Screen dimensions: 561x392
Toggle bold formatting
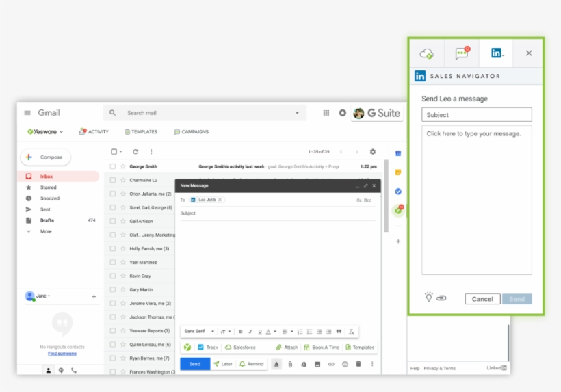click(x=240, y=332)
